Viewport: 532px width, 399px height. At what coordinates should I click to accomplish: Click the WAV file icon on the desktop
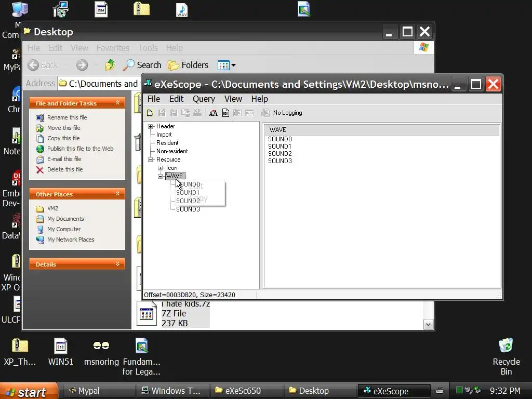182,10
